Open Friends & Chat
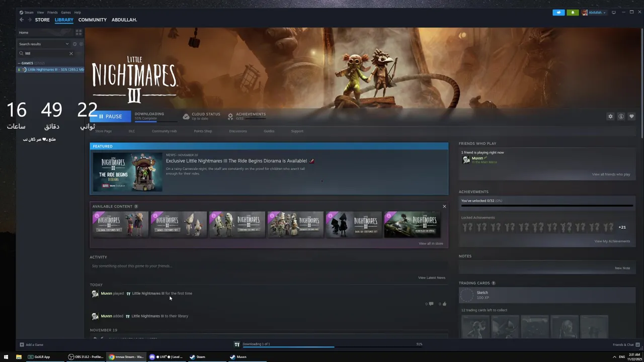Image resolution: width=644 pixels, height=362 pixels. (626, 344)
